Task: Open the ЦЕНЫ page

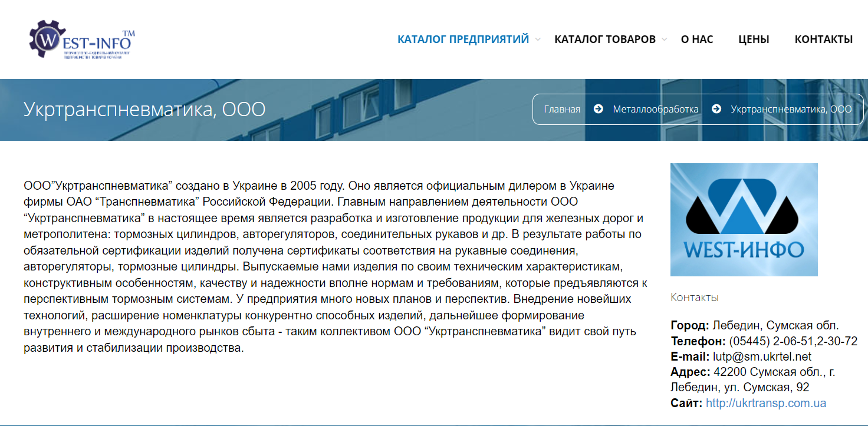Action: click(754, 39)
